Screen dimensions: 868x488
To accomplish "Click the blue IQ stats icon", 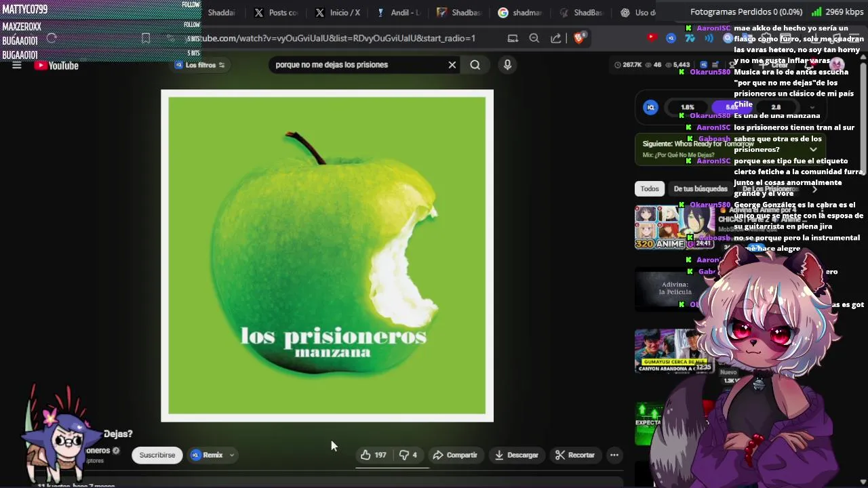I will [x=651, y=107].
